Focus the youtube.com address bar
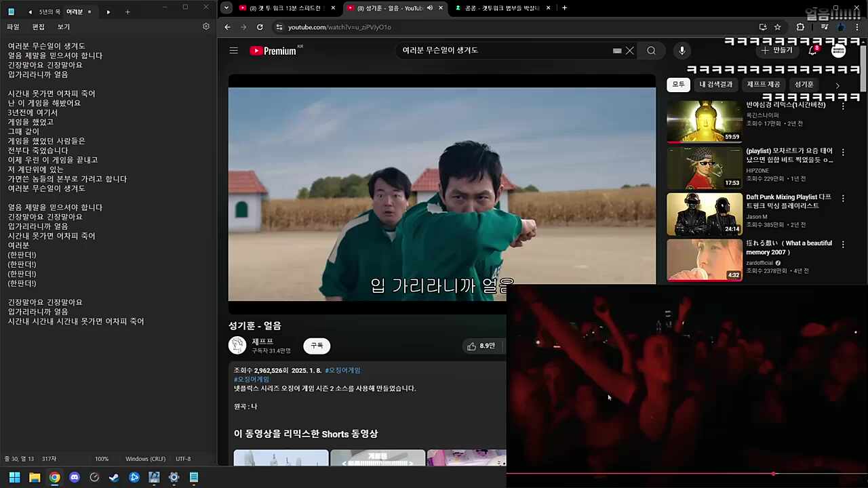The width and height of the screenshot is (868, 488). 515,27
